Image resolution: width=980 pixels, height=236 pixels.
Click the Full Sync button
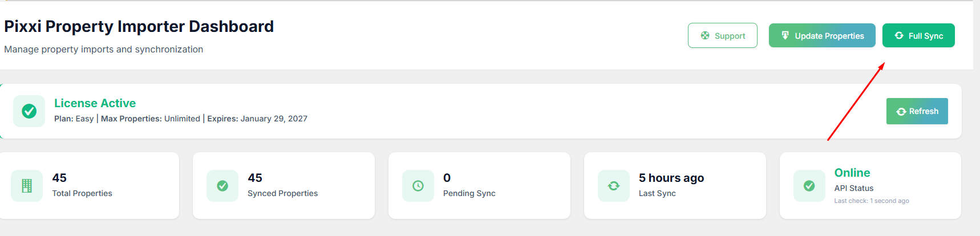pos(918,35)
